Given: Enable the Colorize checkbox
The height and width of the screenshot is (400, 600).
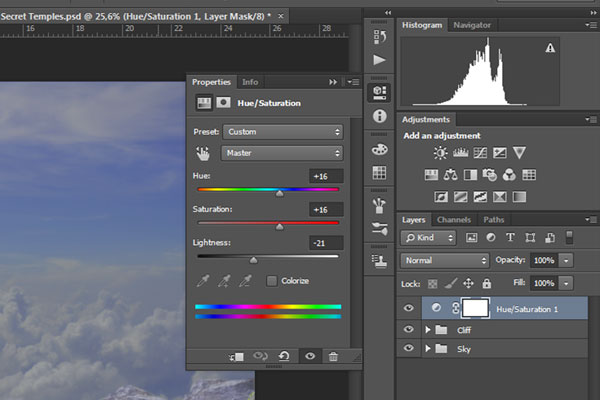Looking at the screenshot, I should [272, 281].
